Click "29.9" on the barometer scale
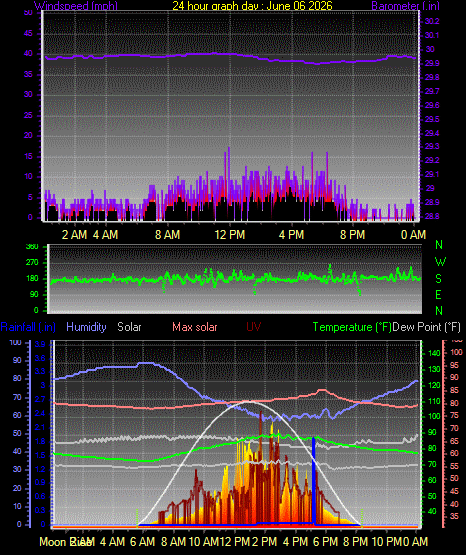Image resolution: width=466 pixels, height=555 pixels. (x=432, y=63)
